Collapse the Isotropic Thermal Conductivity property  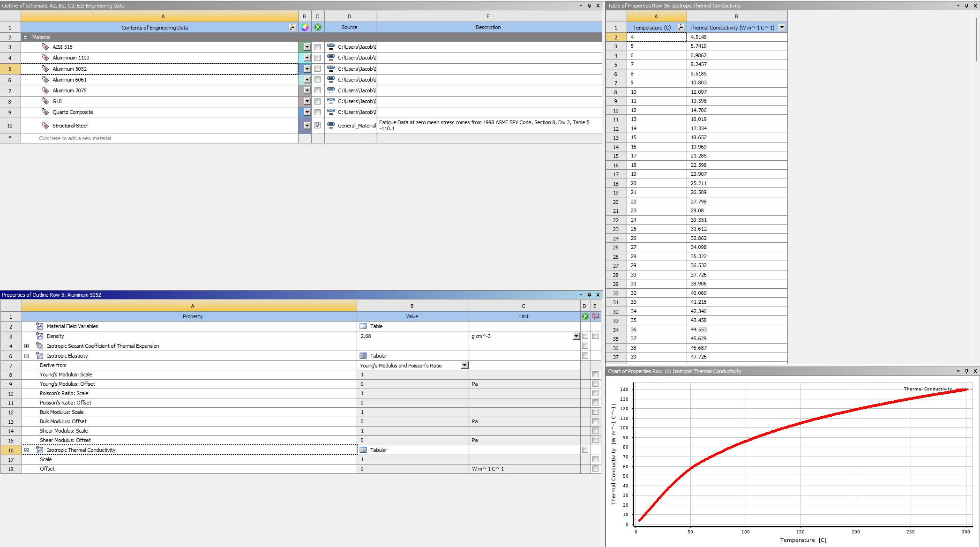click(27, 450)
